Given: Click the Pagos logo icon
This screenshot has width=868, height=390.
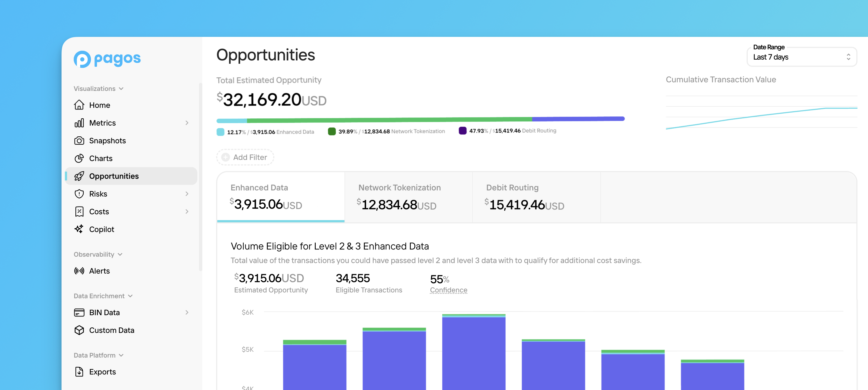Looking at the screenshot, I should tap(82, 59).
